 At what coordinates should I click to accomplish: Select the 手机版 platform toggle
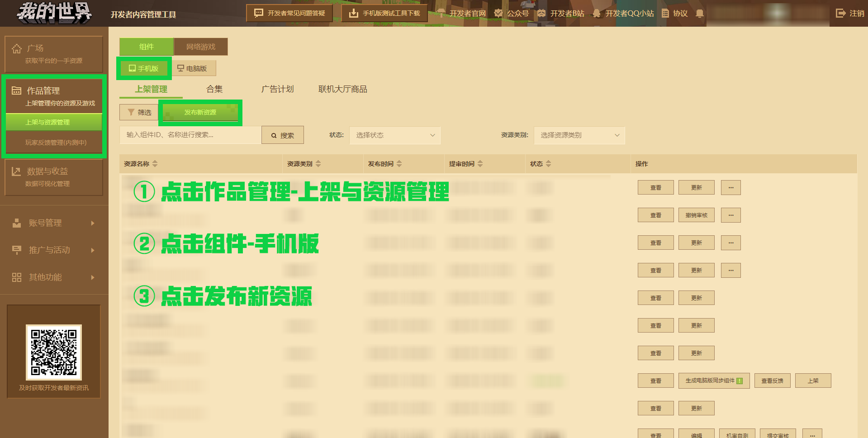(144, 68)
